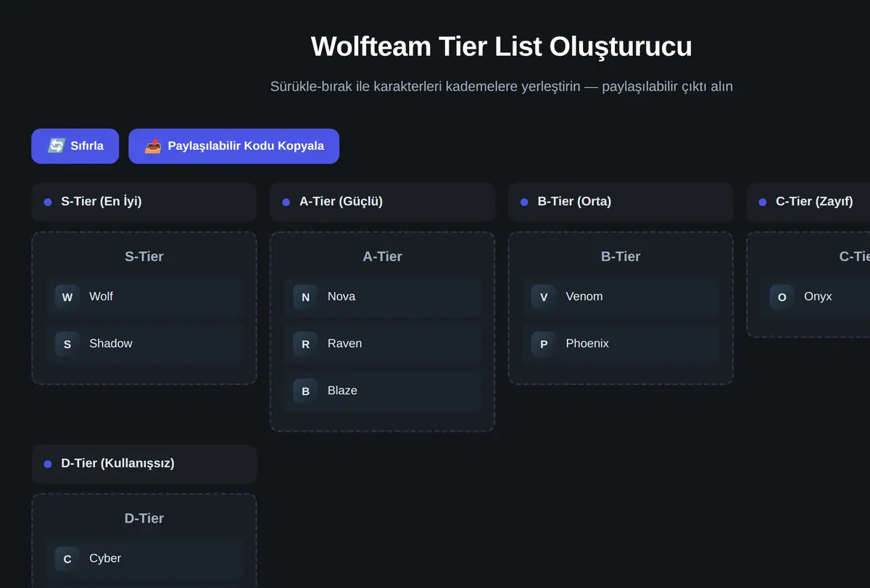870x588 pixels.
Task: Select the Nova character name
Action: (341, 297)
